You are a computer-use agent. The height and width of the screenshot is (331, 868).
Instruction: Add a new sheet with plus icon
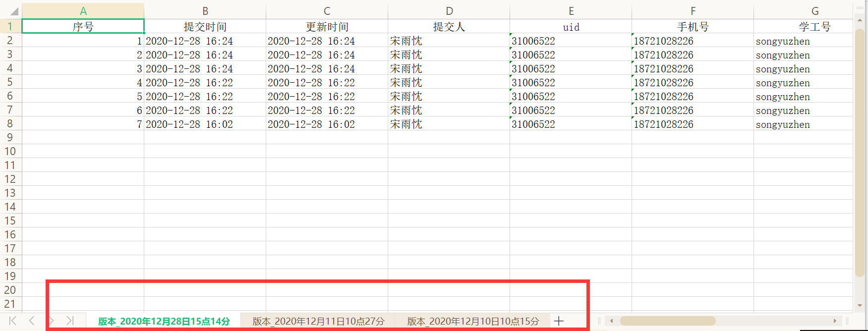559,321
